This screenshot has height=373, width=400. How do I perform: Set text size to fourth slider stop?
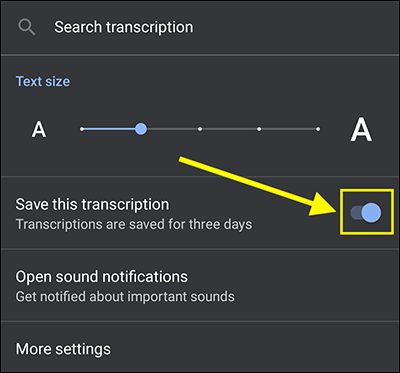click(259, 129)
